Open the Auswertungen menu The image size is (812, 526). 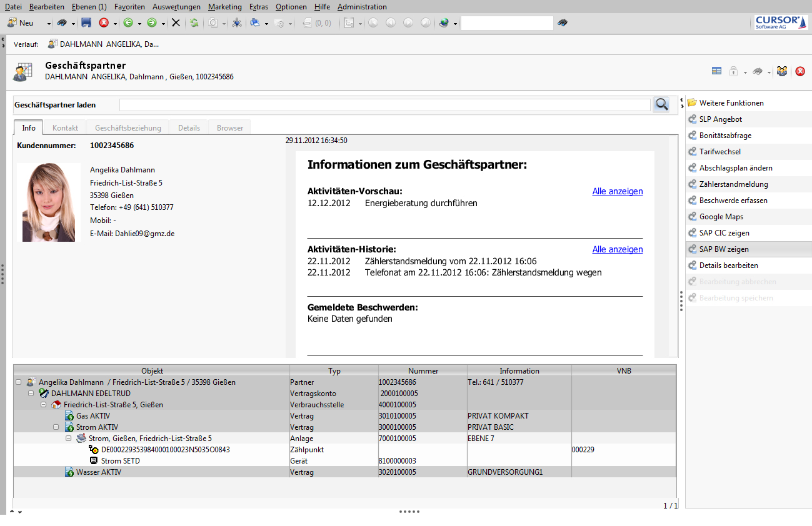(176, 7)
